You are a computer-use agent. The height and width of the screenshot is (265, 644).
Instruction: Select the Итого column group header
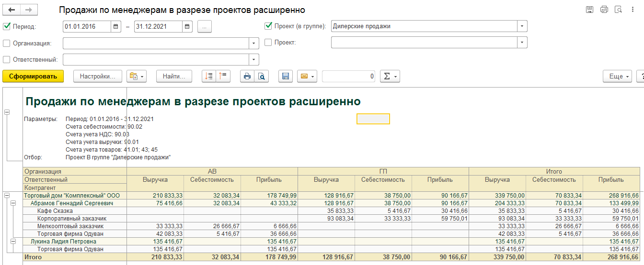click(x=554, y=171)
